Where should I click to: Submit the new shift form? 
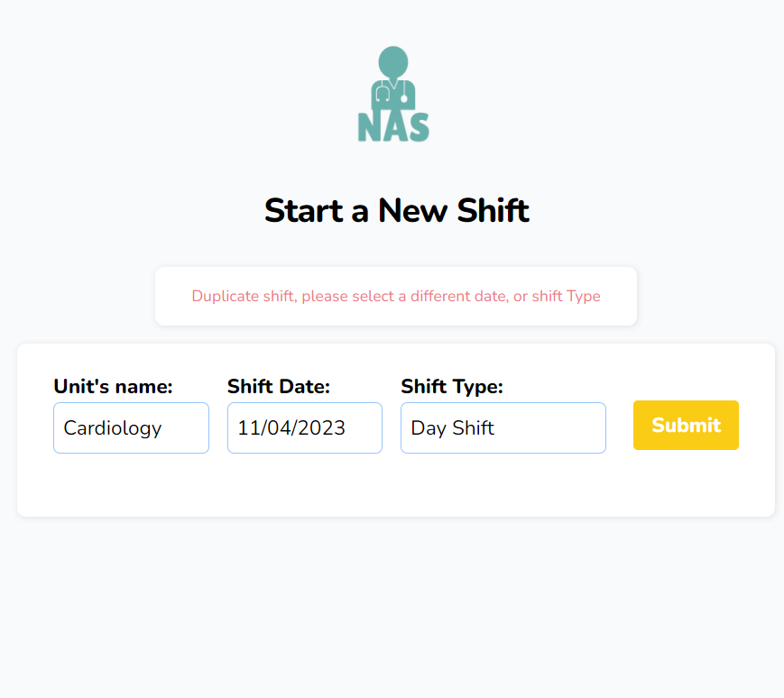[x=686, y=425]
